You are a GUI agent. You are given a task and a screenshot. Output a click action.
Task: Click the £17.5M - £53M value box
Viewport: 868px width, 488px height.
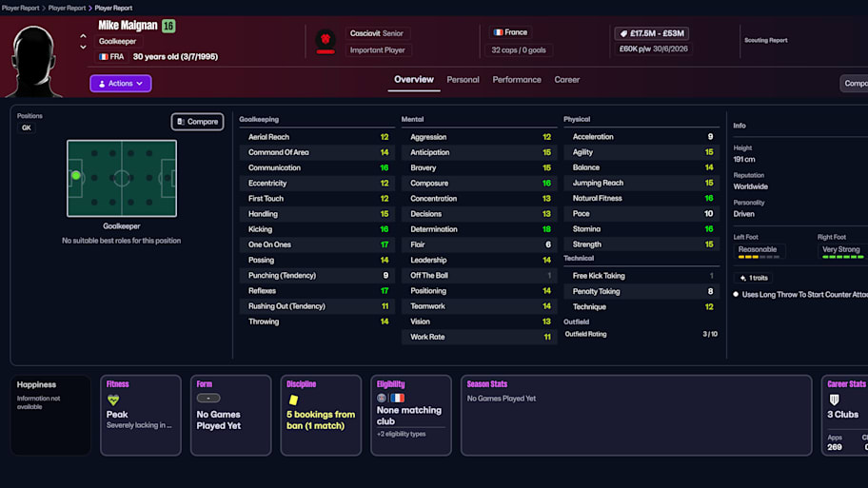point(652,33)
